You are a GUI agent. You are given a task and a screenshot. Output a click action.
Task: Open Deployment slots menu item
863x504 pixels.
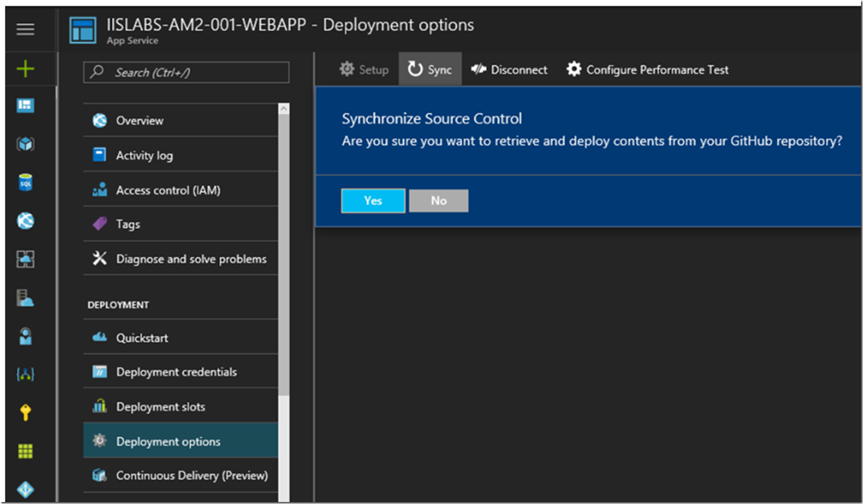pos(180,406)
